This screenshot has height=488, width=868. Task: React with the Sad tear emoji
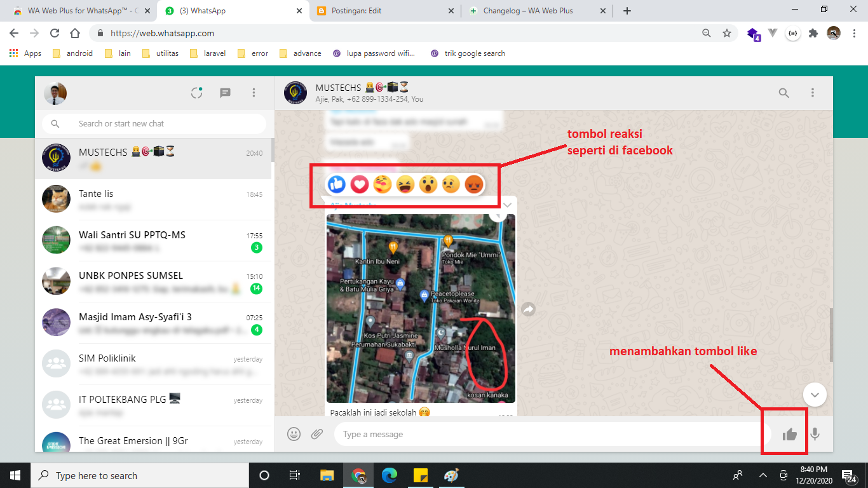[x=451, y=184]
